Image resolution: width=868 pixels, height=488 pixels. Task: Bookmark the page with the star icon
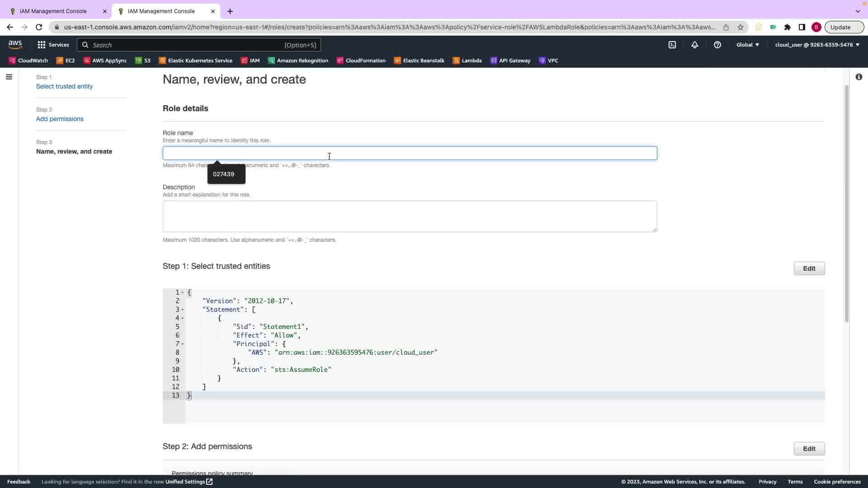click(741, 27)
